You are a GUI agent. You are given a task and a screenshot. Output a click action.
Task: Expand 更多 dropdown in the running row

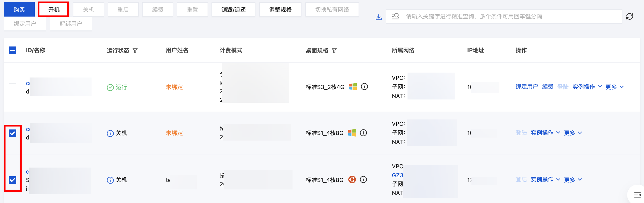[x=614, y=87]
